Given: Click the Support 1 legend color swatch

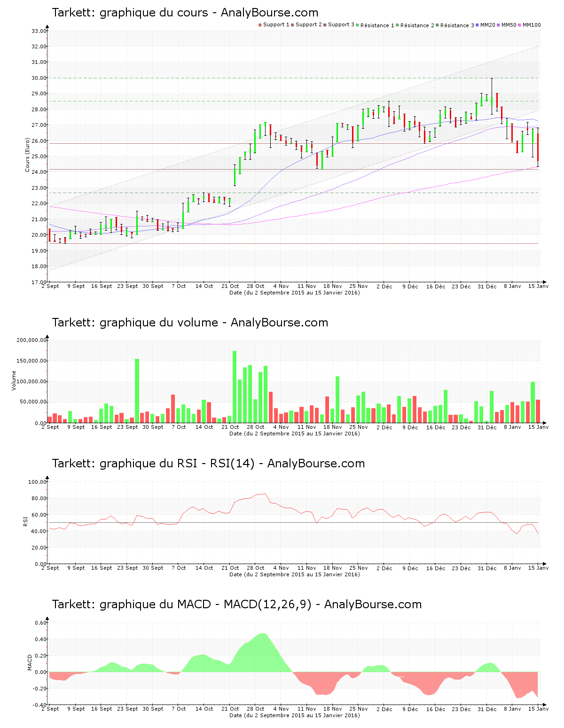Looking at the screenshot, I should (260, 25).
